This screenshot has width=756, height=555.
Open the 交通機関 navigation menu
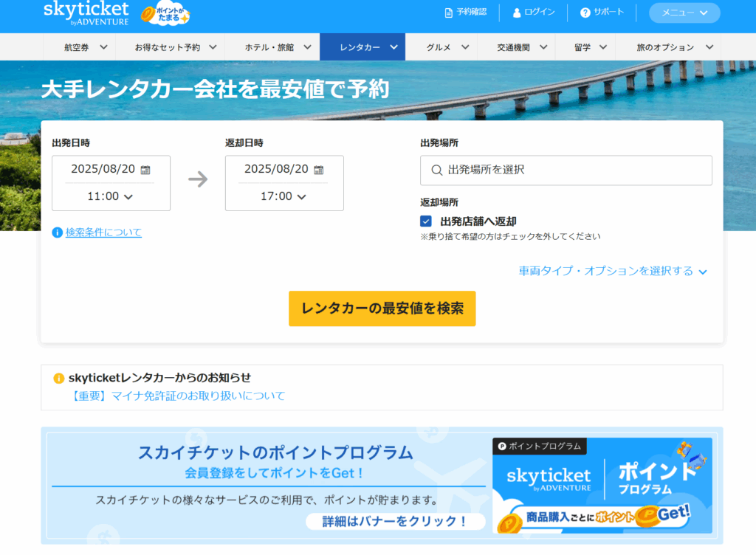pos(516,46)
